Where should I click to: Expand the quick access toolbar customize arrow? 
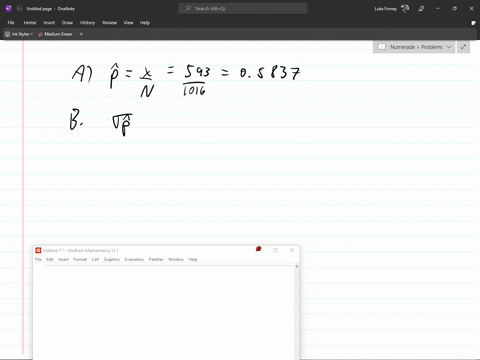click(81, 34)
